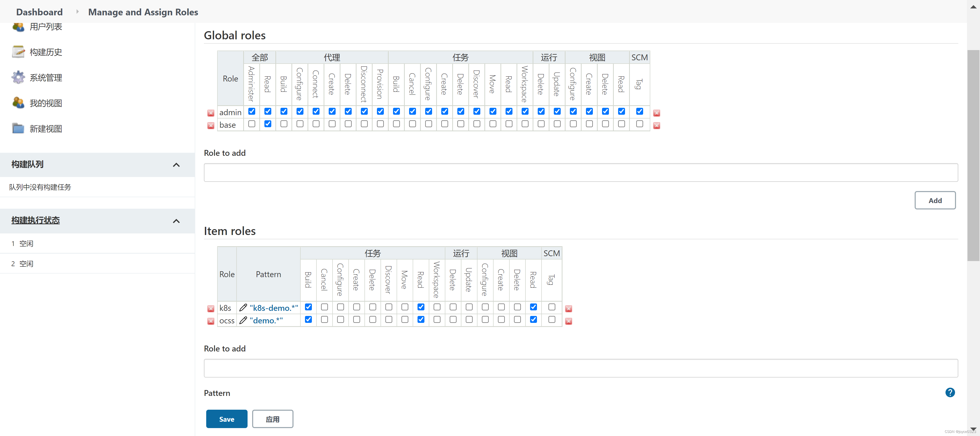Focus the Global roles Role to add field
980x436 pixels.
pos(581,172)
